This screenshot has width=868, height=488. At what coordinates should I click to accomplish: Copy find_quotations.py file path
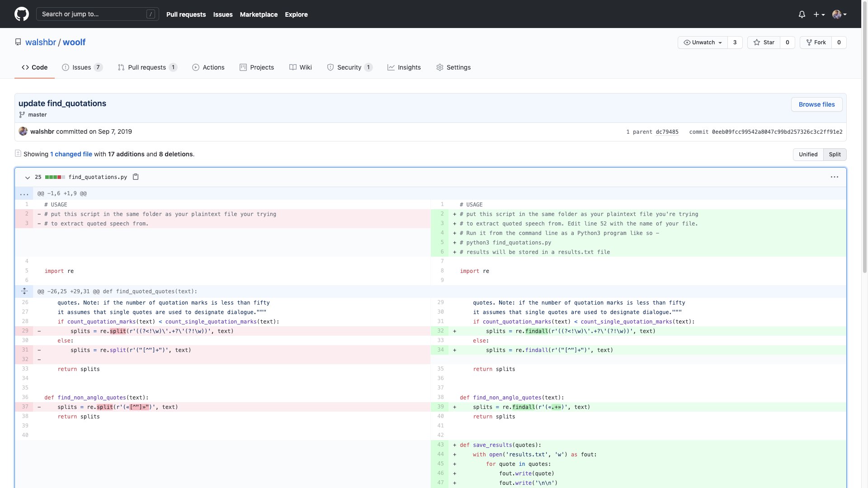coord(136,177)
